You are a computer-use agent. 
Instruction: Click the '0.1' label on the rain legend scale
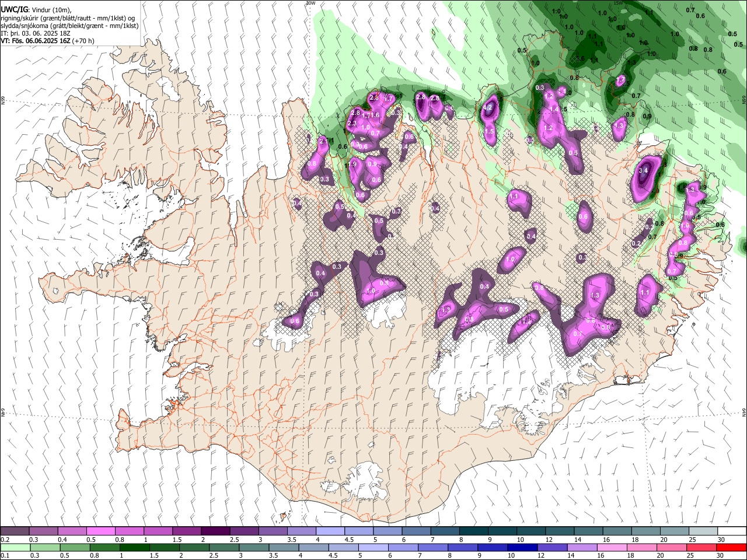point(6,556)
